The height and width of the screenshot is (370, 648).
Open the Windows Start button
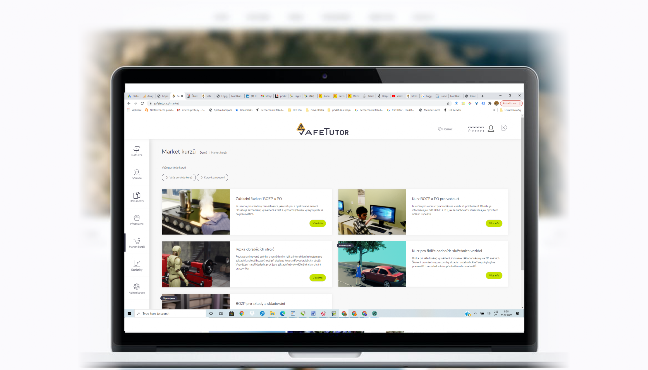pos(129,314)
